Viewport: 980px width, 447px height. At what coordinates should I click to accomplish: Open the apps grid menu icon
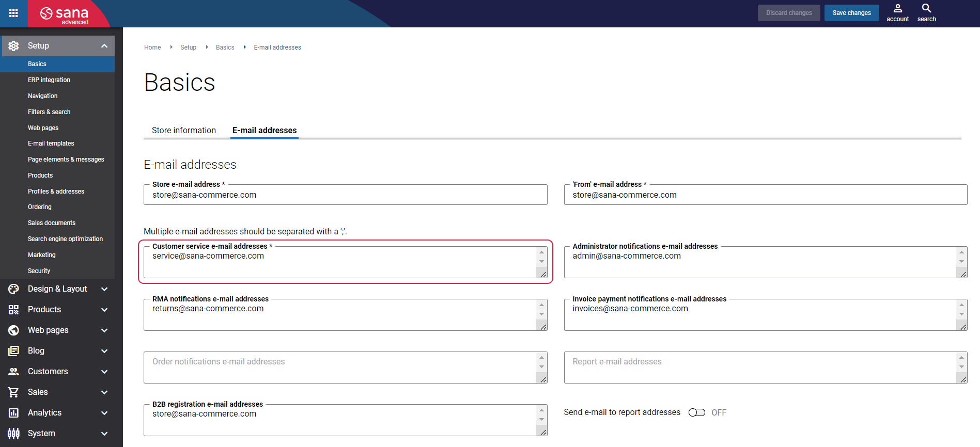coord(13,13)
